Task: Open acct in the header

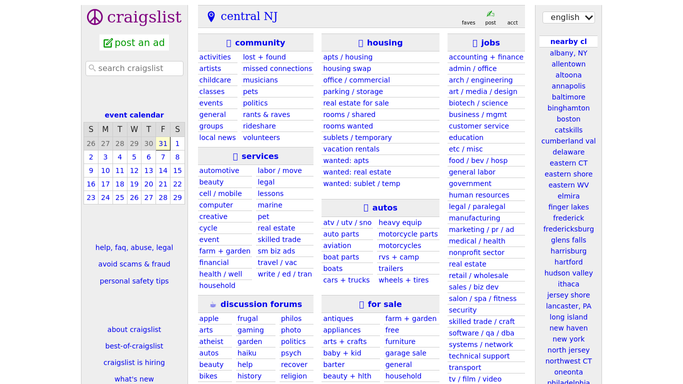Action: coord(512,23)
